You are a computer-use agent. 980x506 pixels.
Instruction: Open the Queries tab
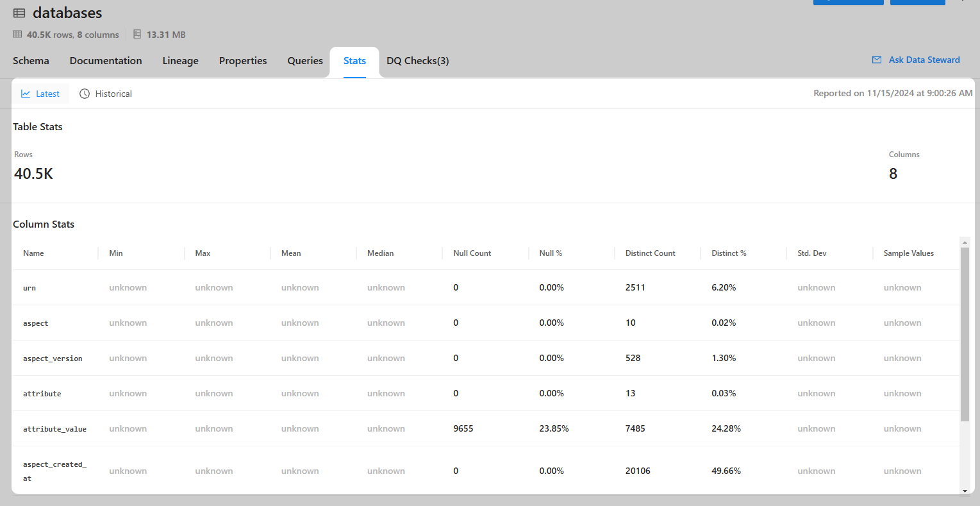[x=305, y=61]
